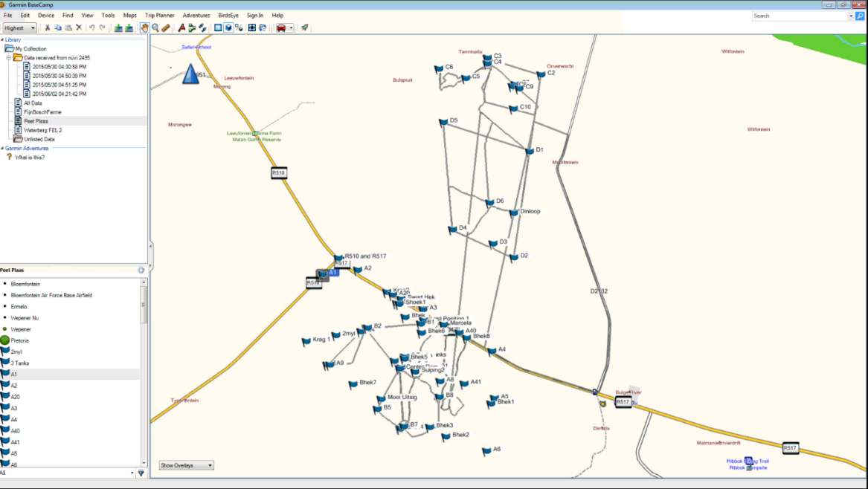This screenshot has height=489, width=868.
Task: Open the Adventures menu
Action: (x=196, y=16)
